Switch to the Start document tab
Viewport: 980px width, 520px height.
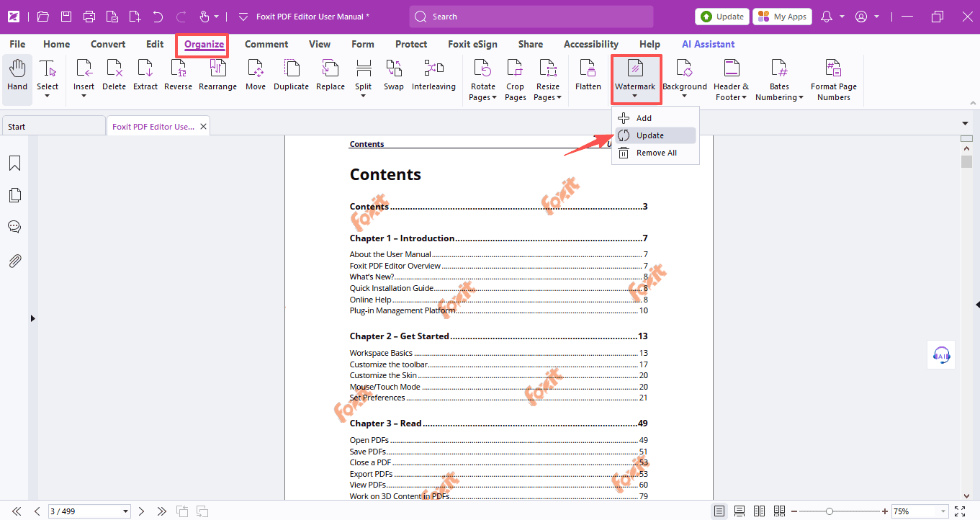pos(53,126)
